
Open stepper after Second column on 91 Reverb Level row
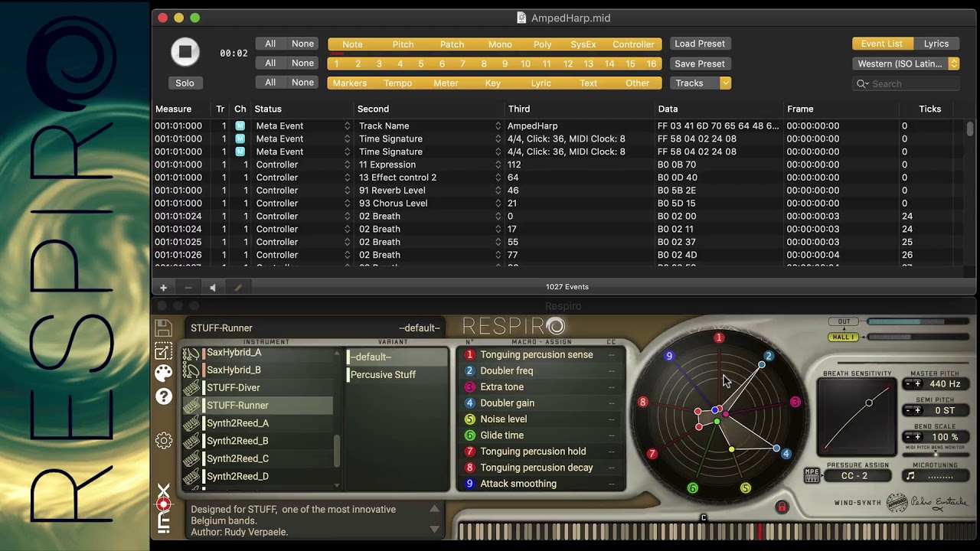point(498,191)
